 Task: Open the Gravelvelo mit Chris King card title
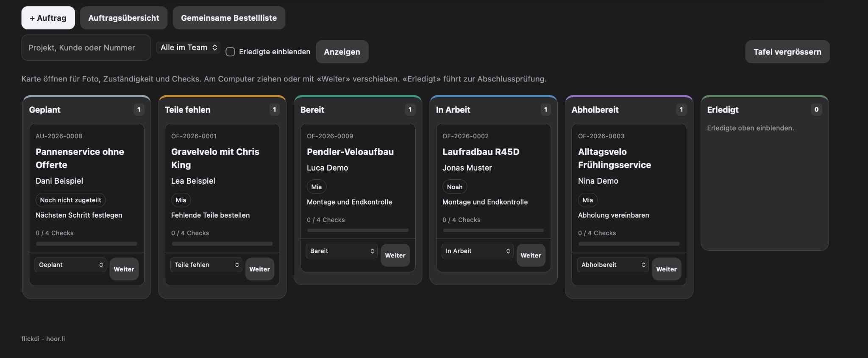tap(215, 158)
